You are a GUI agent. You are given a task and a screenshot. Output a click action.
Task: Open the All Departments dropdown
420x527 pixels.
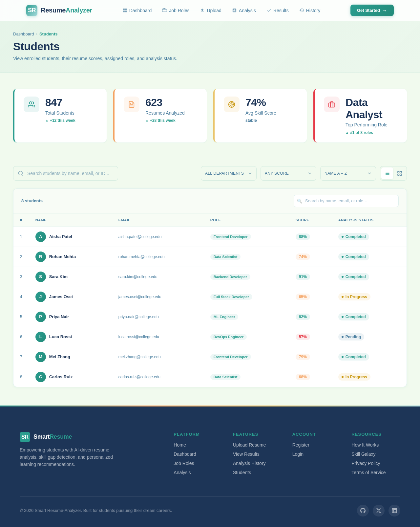coord(229,173)
